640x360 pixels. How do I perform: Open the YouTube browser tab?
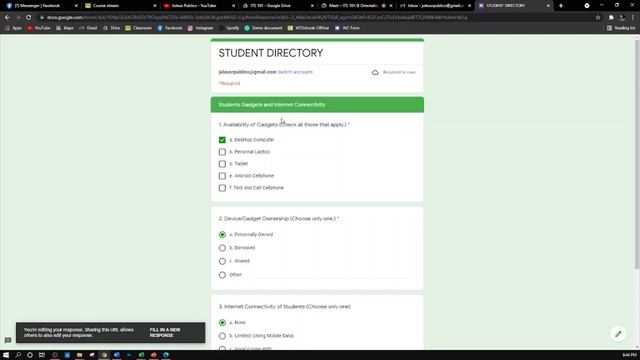[x=198, y=6]
